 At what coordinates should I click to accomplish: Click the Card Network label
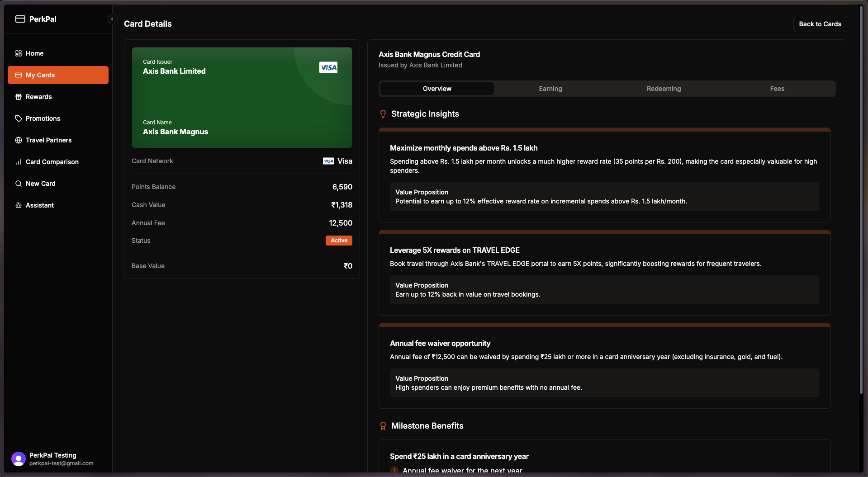[152, 161]
